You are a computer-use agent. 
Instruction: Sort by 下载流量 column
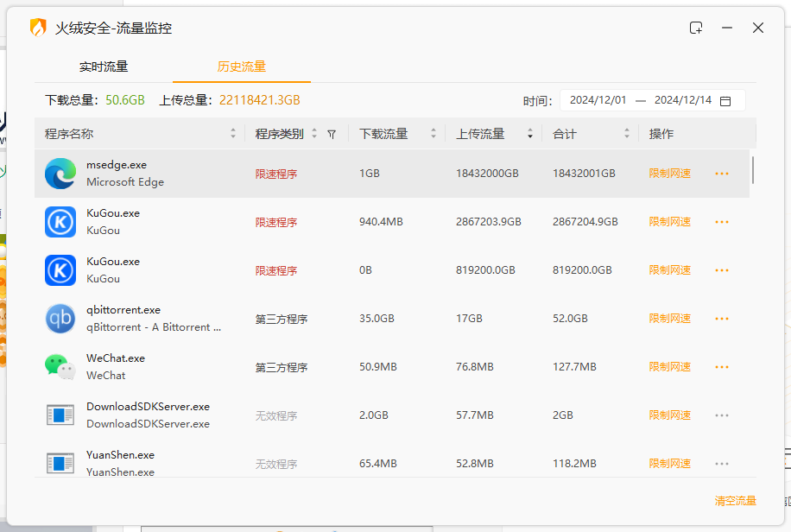pos(430,135)
